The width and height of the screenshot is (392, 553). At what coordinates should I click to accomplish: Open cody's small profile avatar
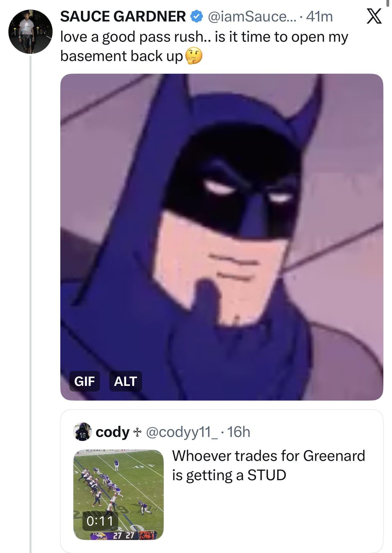(x=82, y=432)
